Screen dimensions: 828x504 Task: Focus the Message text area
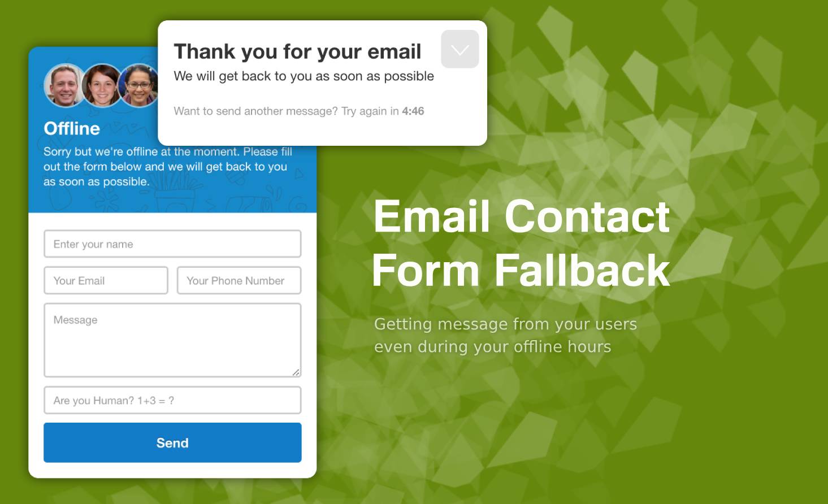[172, 340]
